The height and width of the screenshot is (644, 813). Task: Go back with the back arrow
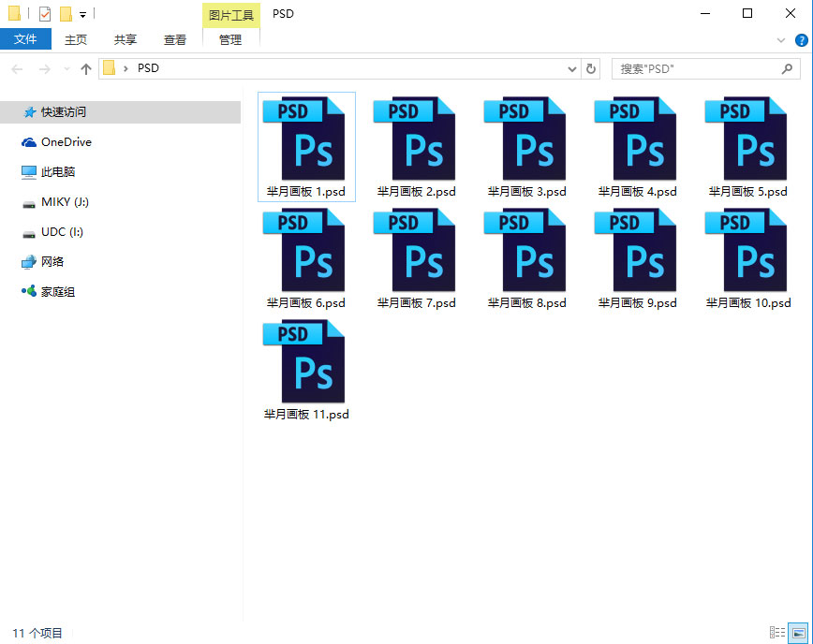tap(17, 69)
